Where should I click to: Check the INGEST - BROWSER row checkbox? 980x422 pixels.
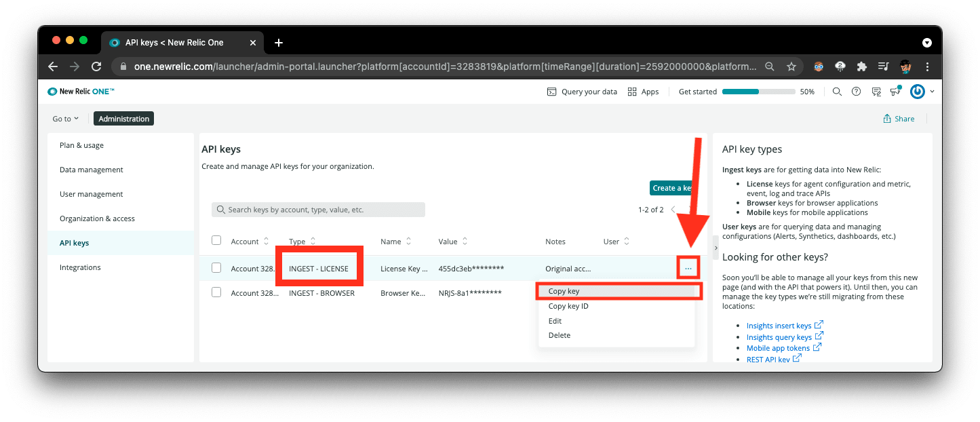[x=216, y=292]
